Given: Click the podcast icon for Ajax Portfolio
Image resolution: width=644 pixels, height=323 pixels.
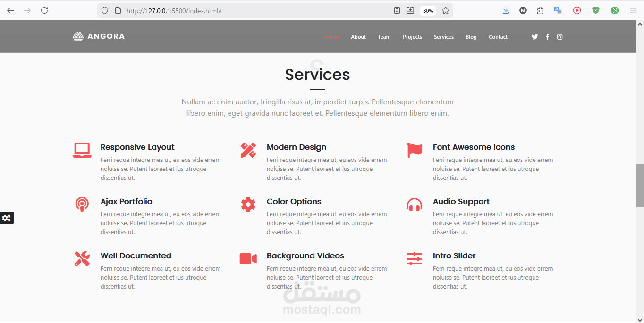Looking at the screenshot, I should 82,204.
